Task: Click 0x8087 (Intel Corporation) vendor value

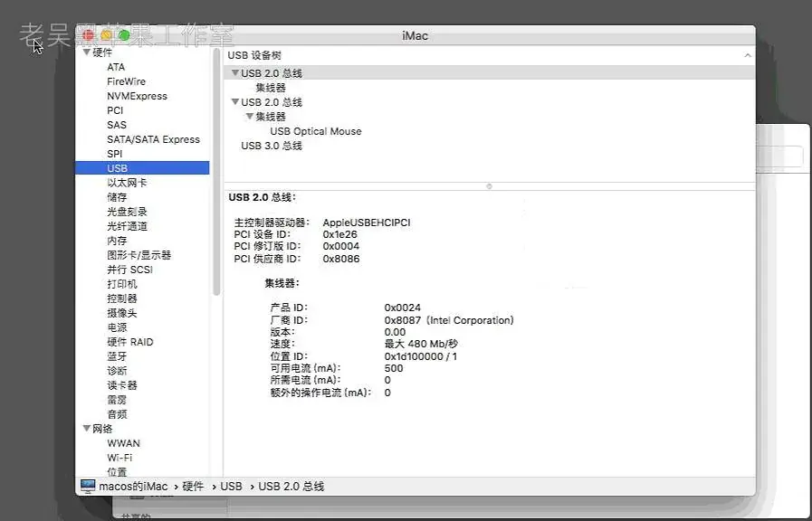Action: pos(449,320)
